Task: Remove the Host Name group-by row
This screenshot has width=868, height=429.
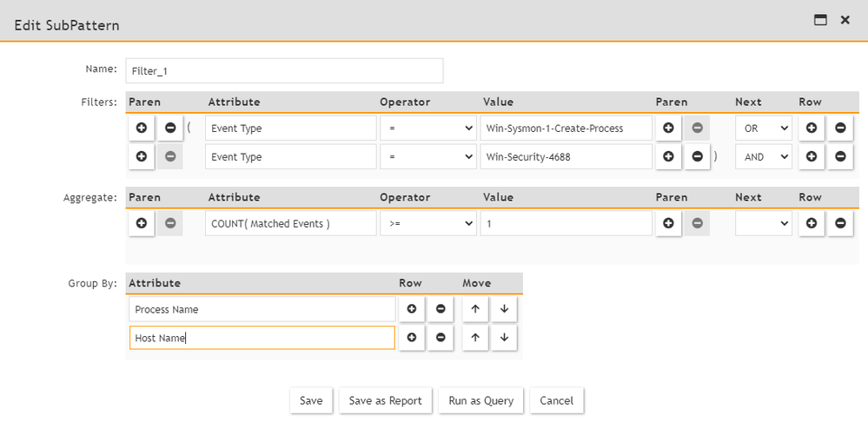Action: point(441,338)
